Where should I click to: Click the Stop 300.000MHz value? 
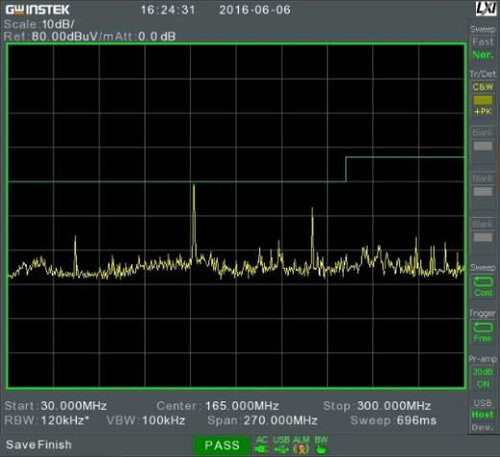[394, 406]
